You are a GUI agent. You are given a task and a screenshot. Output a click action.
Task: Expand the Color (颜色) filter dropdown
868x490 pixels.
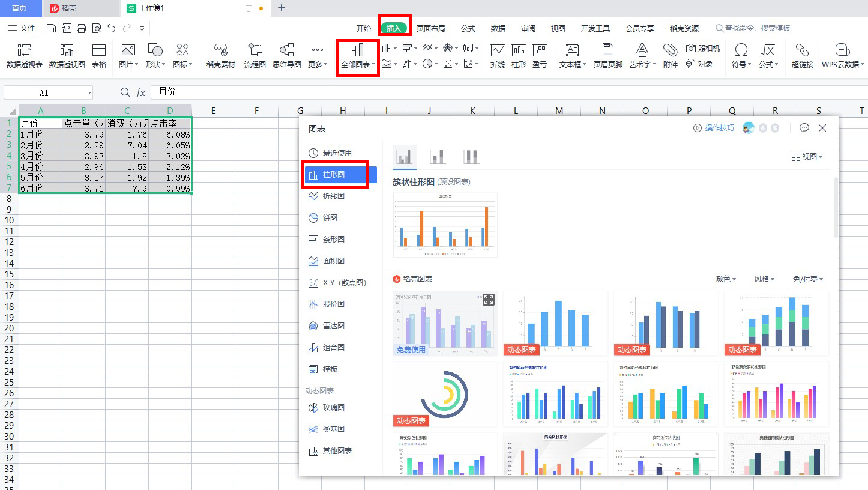(726, 279)
